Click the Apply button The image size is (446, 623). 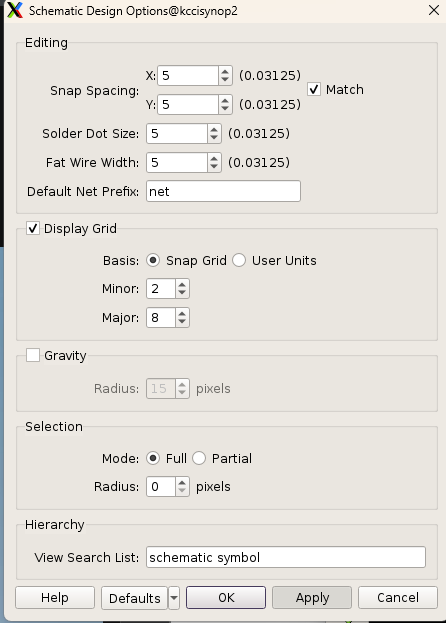click(x=312, y=598)
